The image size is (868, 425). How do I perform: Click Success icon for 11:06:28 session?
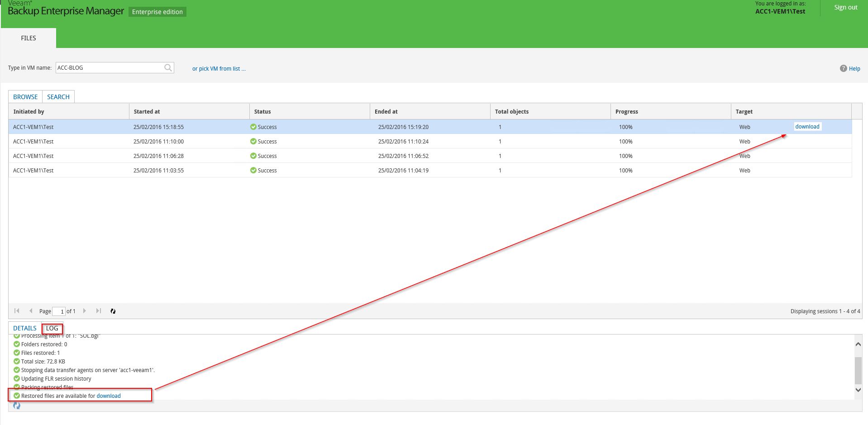(x=253, y=156)
